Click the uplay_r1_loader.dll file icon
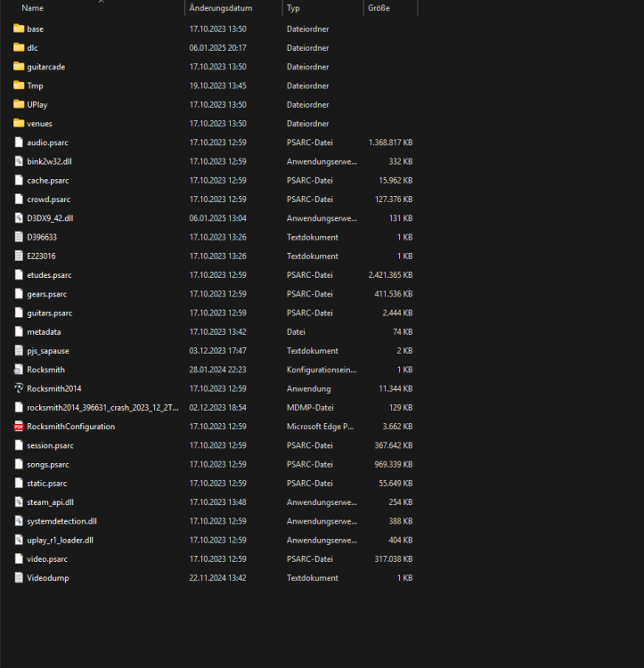 tap(19, 540)
